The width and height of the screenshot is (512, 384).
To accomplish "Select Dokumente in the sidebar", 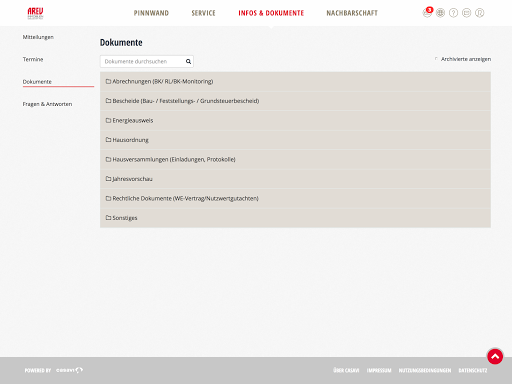I will point(37,82).
